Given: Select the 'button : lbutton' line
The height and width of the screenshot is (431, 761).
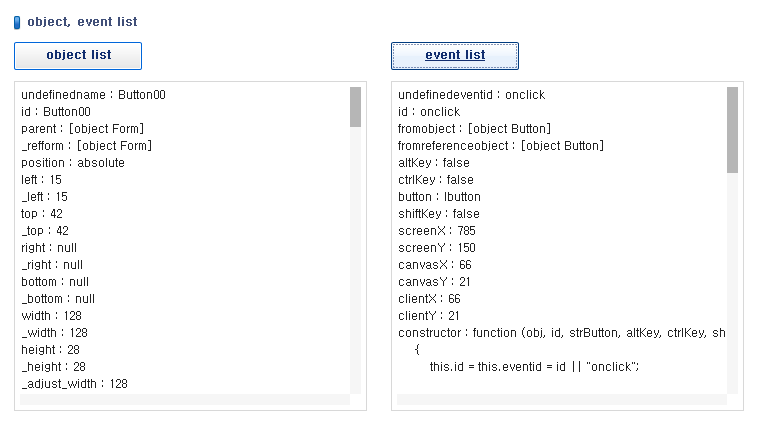Looking at the screenshot, I should (x=439, y=197).
